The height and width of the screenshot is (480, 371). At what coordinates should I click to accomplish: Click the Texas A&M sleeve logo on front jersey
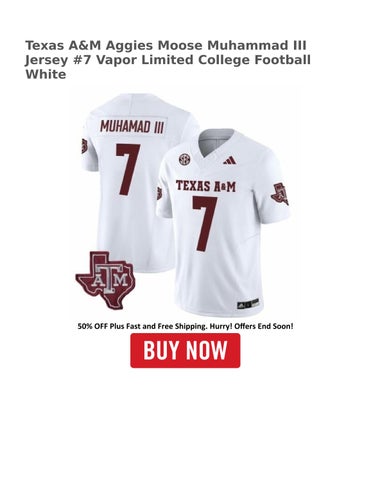(x=280, y=194)
